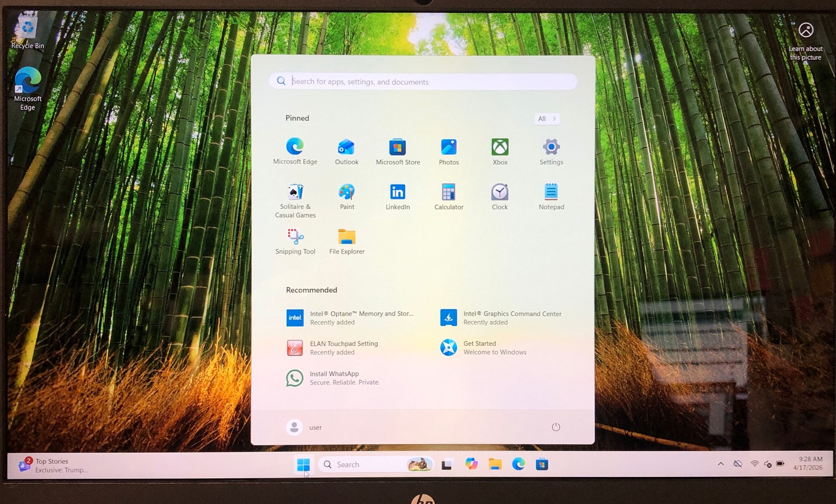Click Install WhatsApp recommendation
Screen dimensions: 836x504
pos(333,378)
